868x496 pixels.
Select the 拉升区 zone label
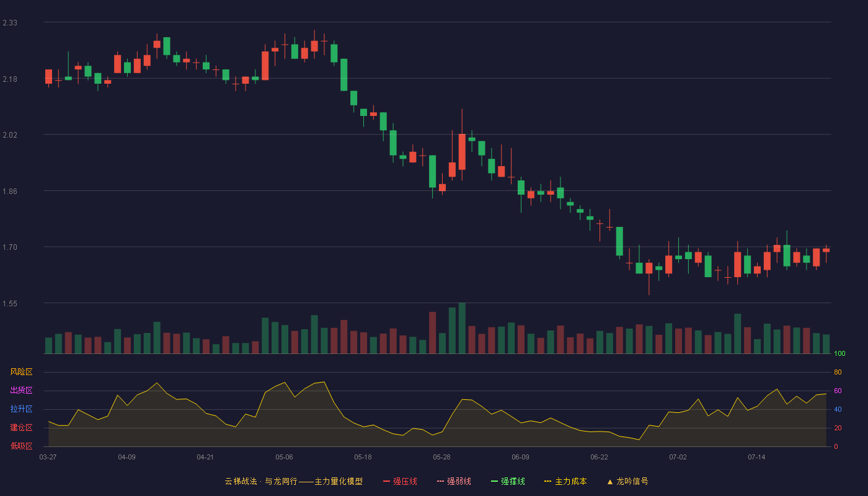(21, 409)
